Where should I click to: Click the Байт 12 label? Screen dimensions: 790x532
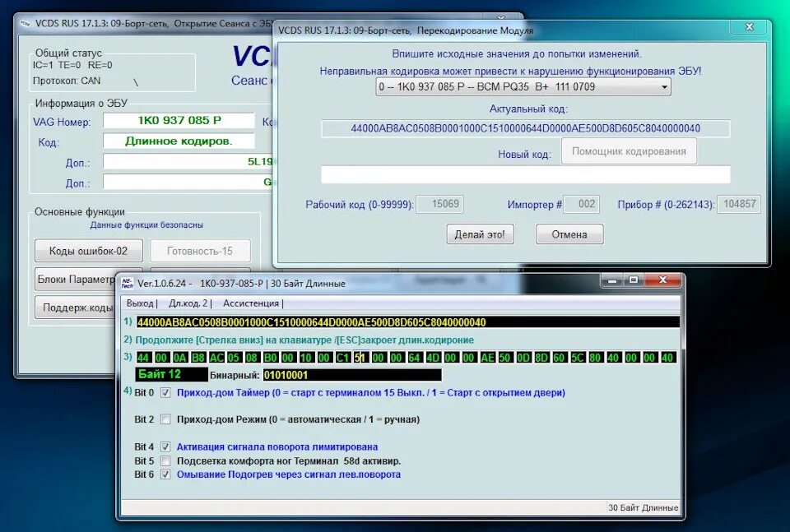pos(171,374)
